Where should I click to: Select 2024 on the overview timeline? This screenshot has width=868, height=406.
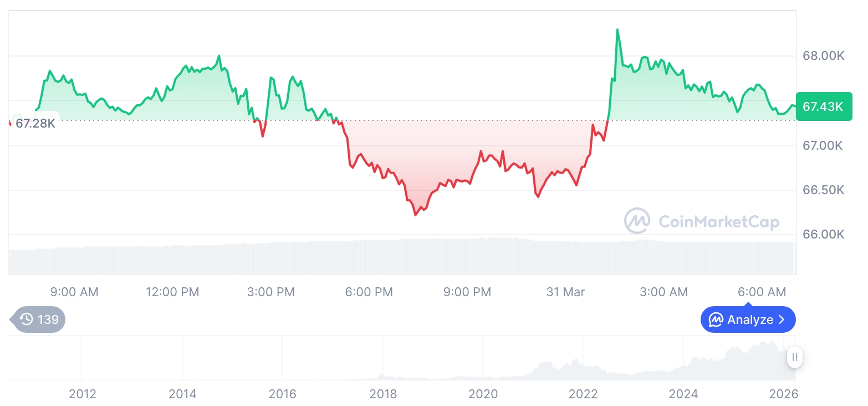683,394
